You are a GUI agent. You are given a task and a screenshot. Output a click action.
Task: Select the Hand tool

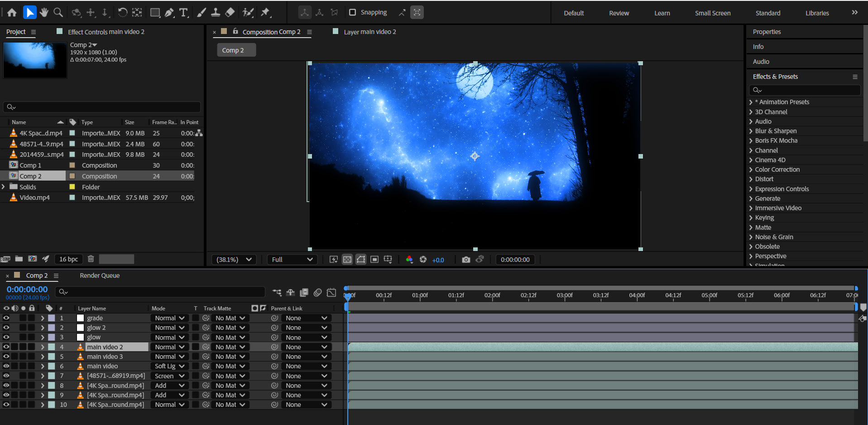click(44, 13)
